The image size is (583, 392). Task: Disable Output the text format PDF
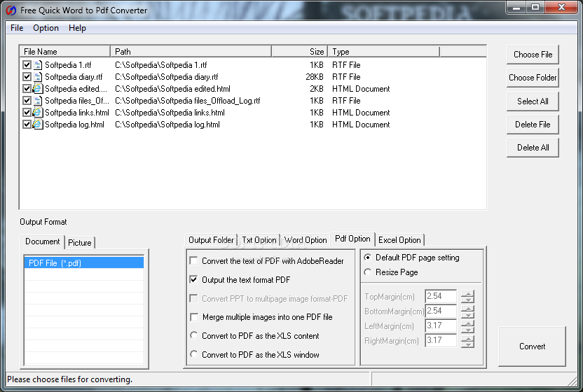(193, 279)
